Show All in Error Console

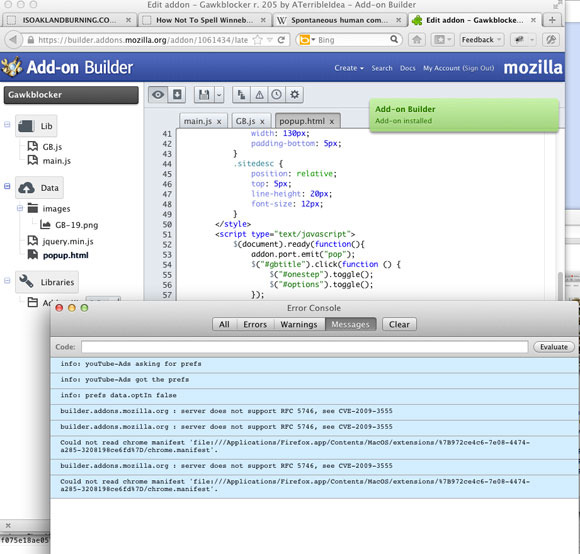pyautogui.click(x=224, y=324)
